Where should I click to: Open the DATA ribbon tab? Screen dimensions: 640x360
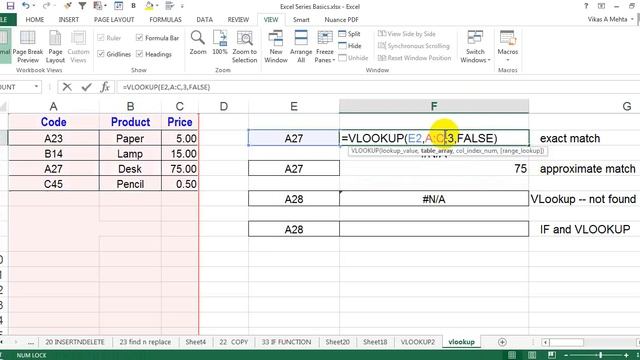pyautogui.click(x=204, y=20)
